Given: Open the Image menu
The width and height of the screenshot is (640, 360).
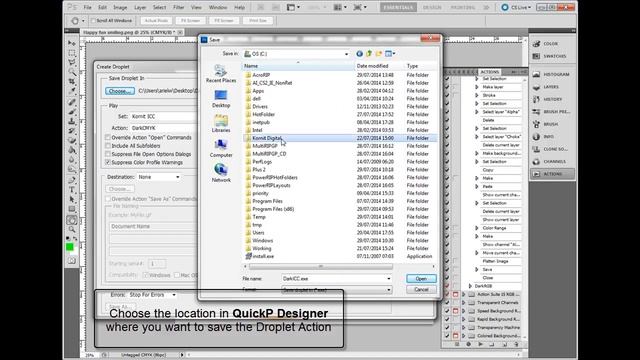Looking at the screenshot, I should coord(120,7).
